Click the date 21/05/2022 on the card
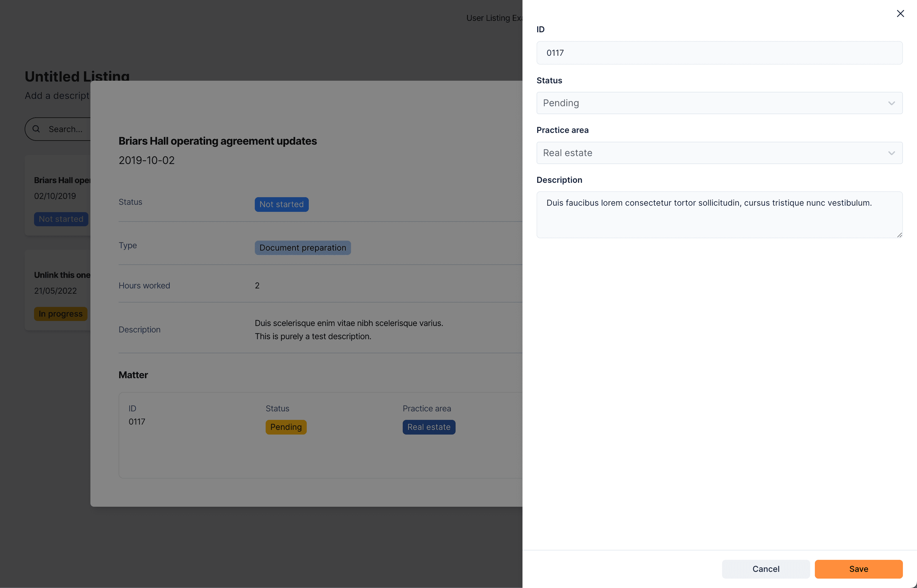Viewport: 917px width, 588px height. coord(55,291)
